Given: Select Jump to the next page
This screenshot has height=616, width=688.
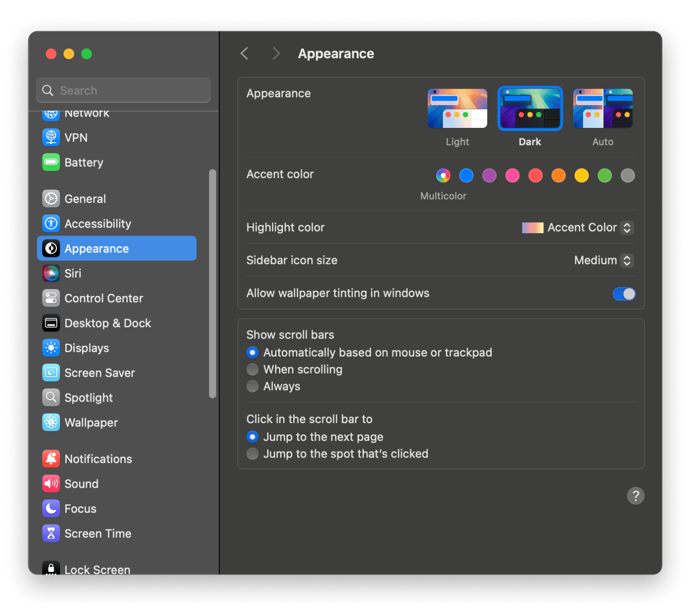Looking at the screenshot, I should (x=253, y=437).
